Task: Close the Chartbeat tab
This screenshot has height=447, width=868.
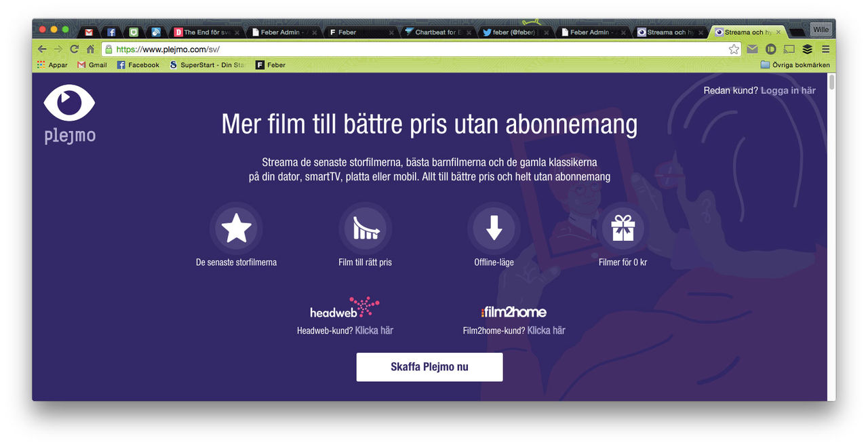Action: 469,33
